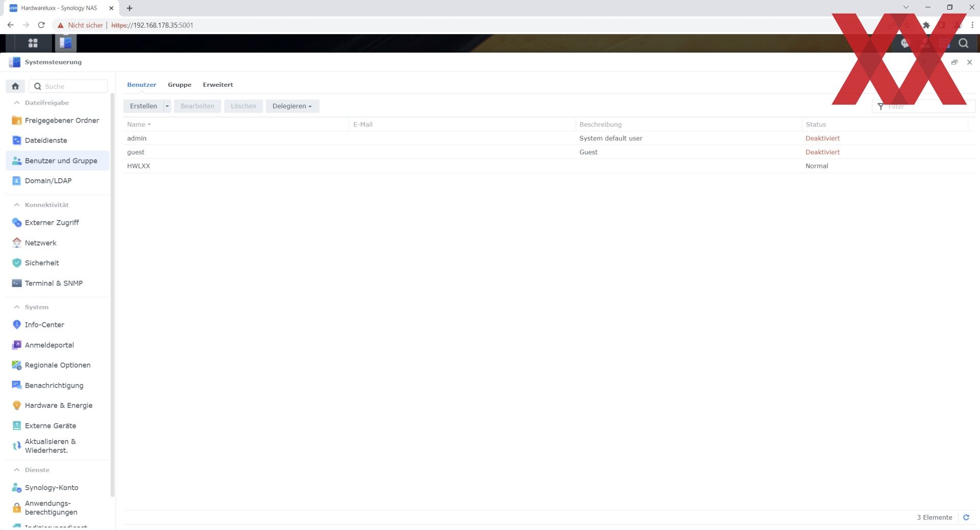
Task: Open Benachrichtigung settings
Action: click(x=58, y=386)
